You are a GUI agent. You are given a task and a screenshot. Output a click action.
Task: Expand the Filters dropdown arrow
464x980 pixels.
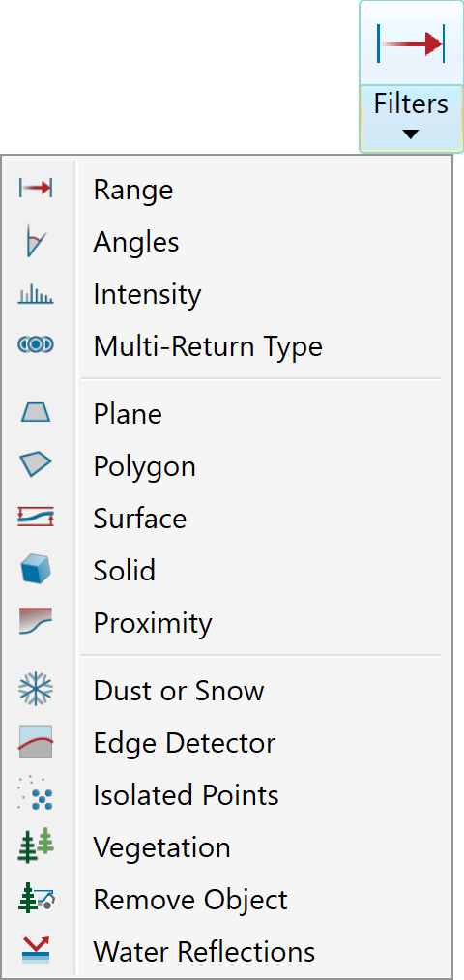410,134
